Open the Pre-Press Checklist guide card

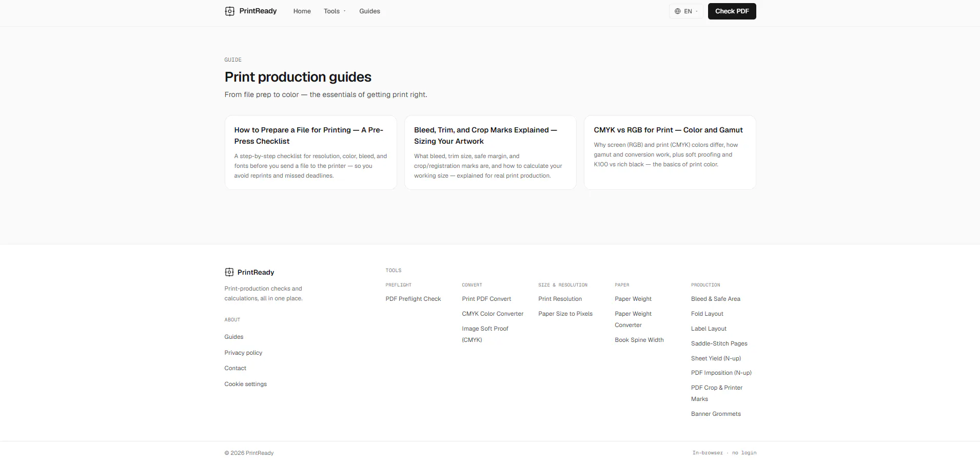[310, 152]
